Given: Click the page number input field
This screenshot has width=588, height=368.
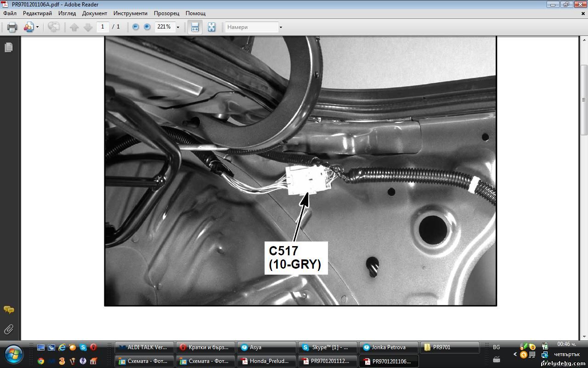Looking at the screenshot, I should point(102,27).
